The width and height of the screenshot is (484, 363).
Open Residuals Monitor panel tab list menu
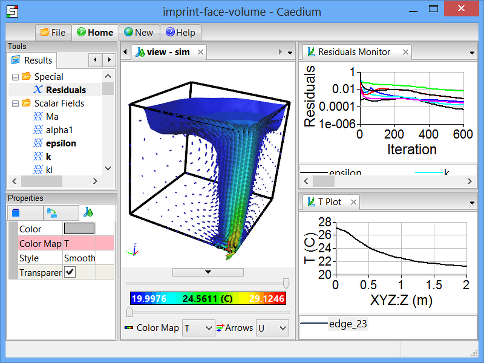click(472, 53)
